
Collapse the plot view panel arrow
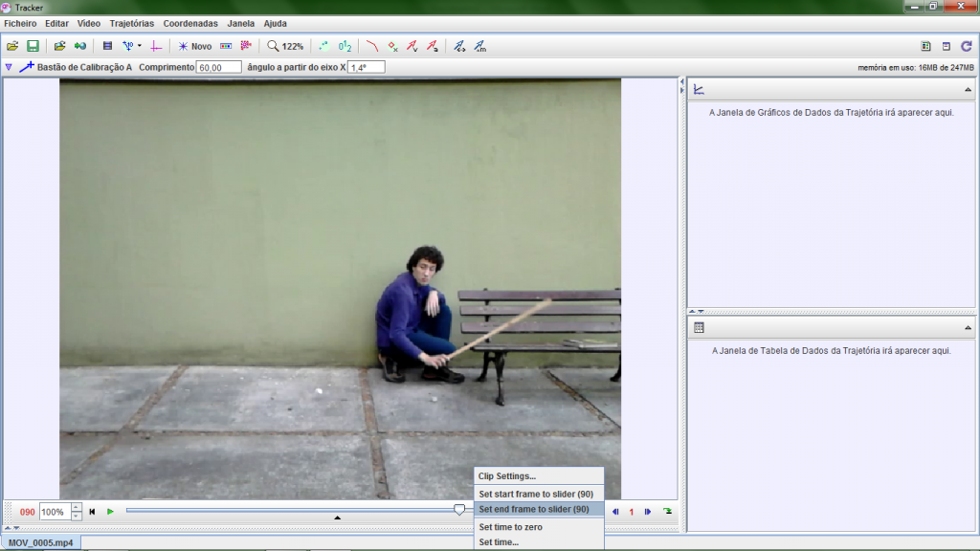[968, 90]
